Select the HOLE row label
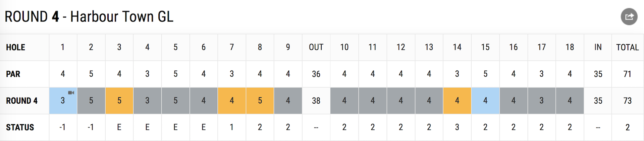The width and height of the screenshot is (644, 141). pyautogui.click(x=15, y=47)
